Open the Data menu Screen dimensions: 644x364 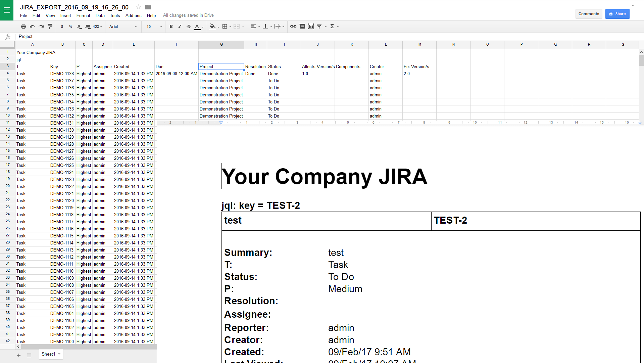tap(100, 15)
